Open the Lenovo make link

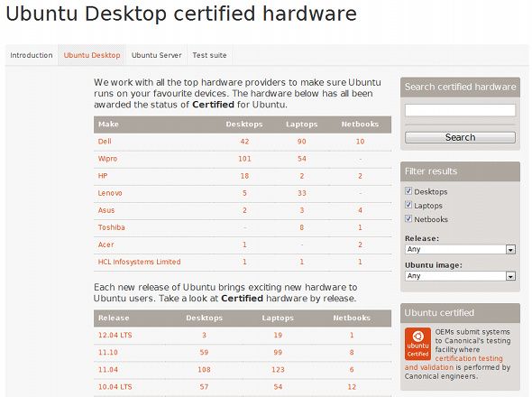[110, 193]
